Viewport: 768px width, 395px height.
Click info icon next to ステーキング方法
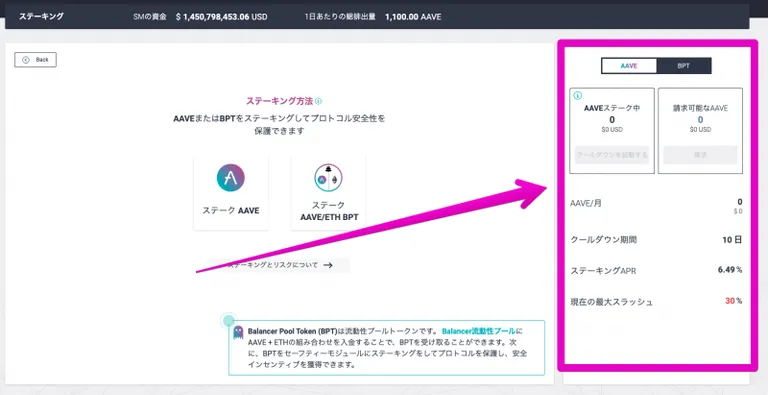coord(318,101)
